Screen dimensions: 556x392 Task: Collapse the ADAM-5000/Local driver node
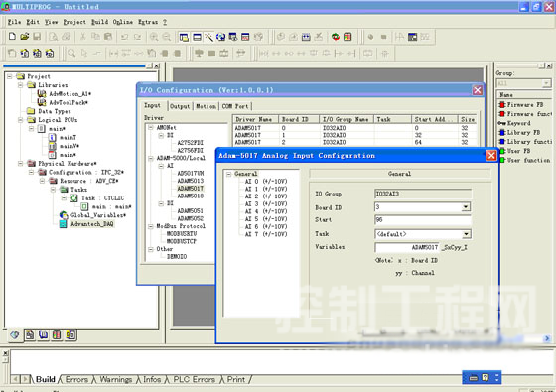150,158
